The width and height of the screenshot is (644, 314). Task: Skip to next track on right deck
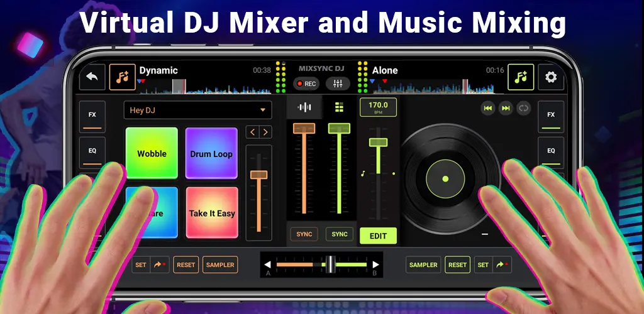tap(506, 108)
